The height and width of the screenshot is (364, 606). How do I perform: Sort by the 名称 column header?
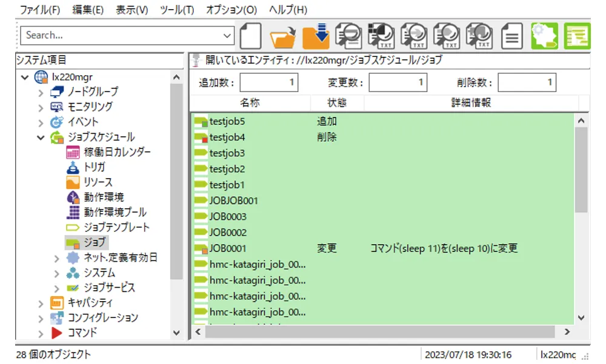250,103
